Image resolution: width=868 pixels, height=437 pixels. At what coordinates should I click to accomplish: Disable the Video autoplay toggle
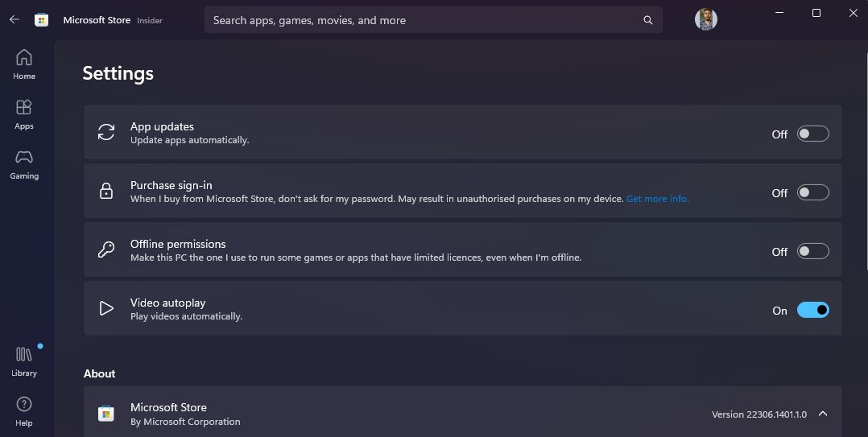click(x=812, y=311)
